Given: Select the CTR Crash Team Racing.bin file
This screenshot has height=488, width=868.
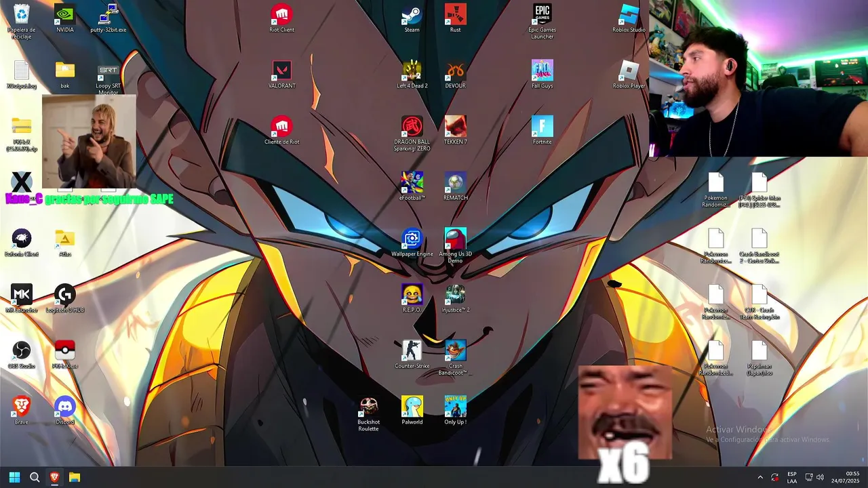Looking at the screenshot, I should pyautogui.click(x=759, y=302).
